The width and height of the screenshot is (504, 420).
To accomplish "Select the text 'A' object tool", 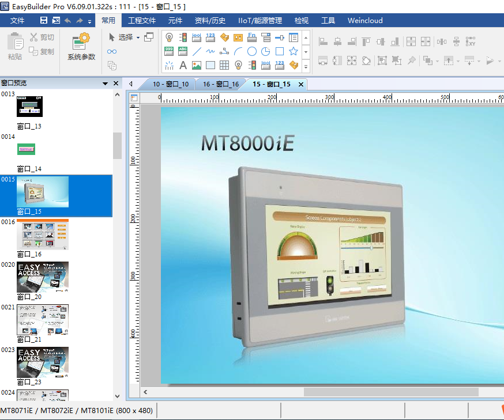I will 183,65.
